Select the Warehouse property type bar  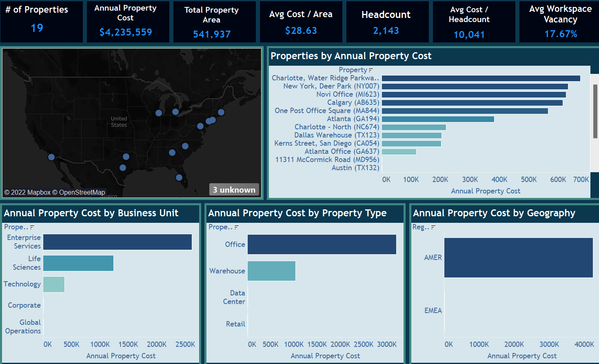pos(271,271)
